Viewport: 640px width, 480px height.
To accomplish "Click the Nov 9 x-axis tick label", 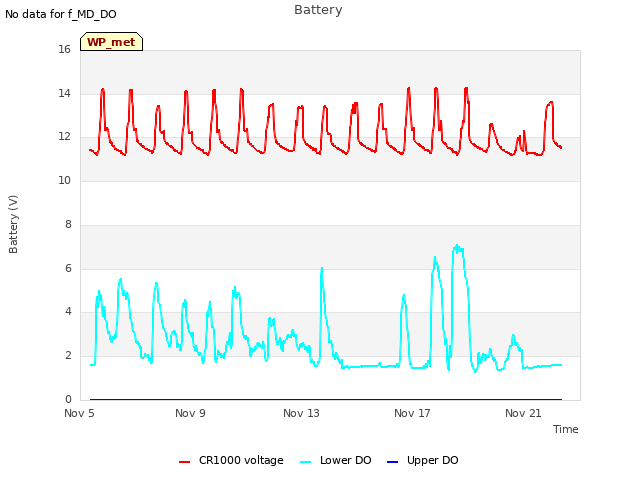I will [x=190, y=413].
